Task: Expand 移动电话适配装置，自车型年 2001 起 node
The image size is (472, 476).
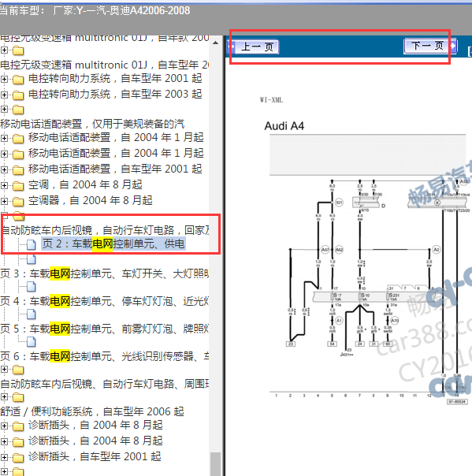Action: point(4,169)
